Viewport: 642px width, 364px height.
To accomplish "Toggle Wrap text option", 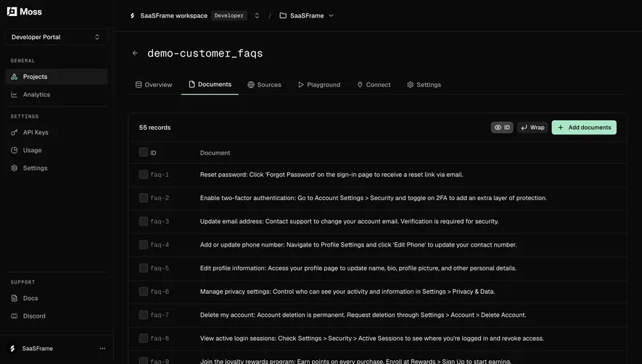I will [532, 128].
